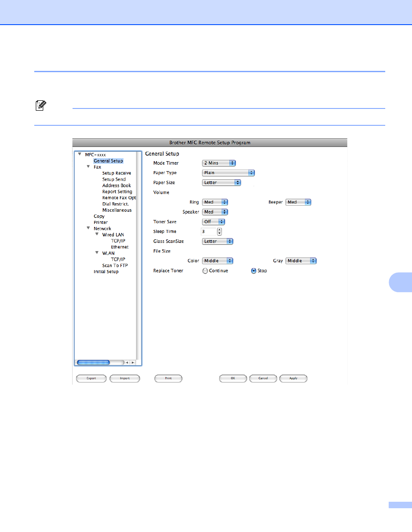Click the Wired LAN tree label
Screen dimensions: 412x532
point(113,235)
